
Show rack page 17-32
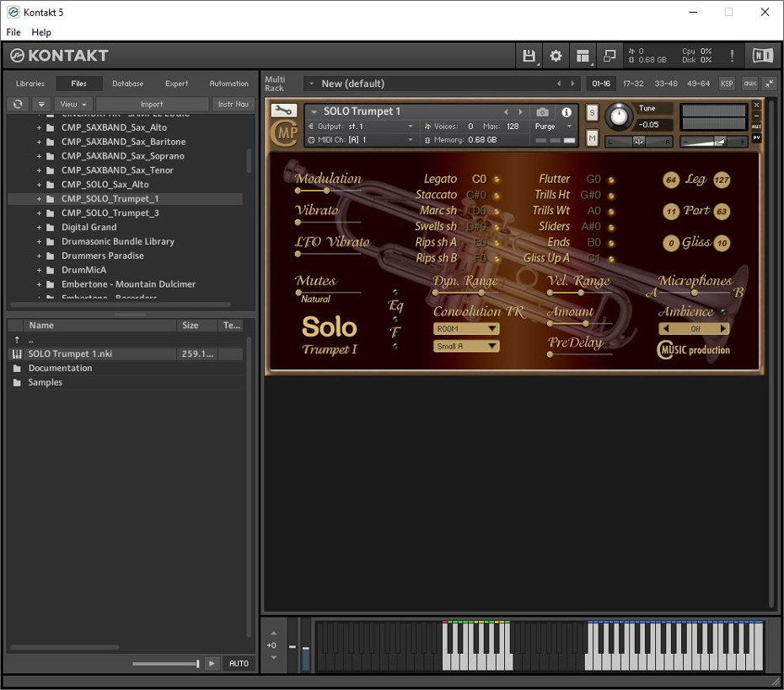[633, 84]
